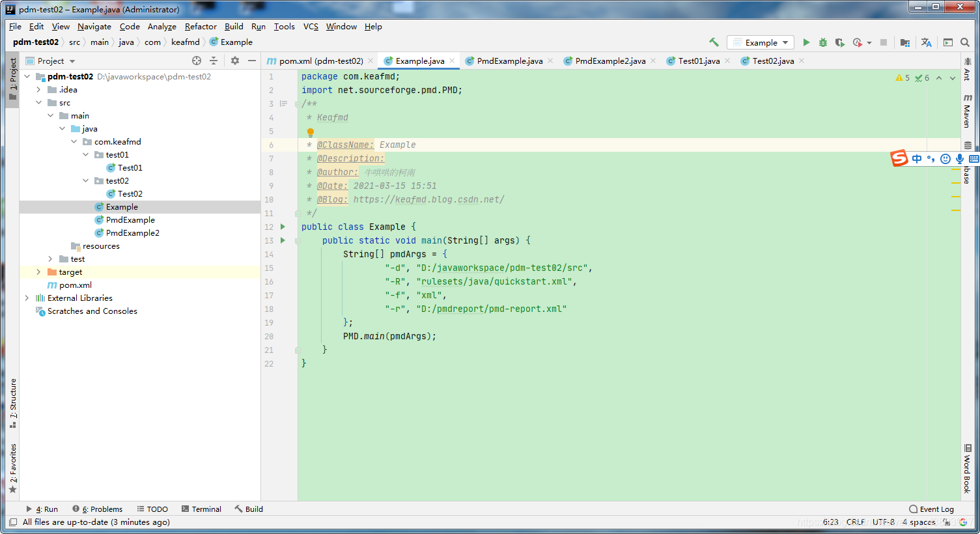
Task: Click the green Run button in toolbar
Action: pos(806,42)
